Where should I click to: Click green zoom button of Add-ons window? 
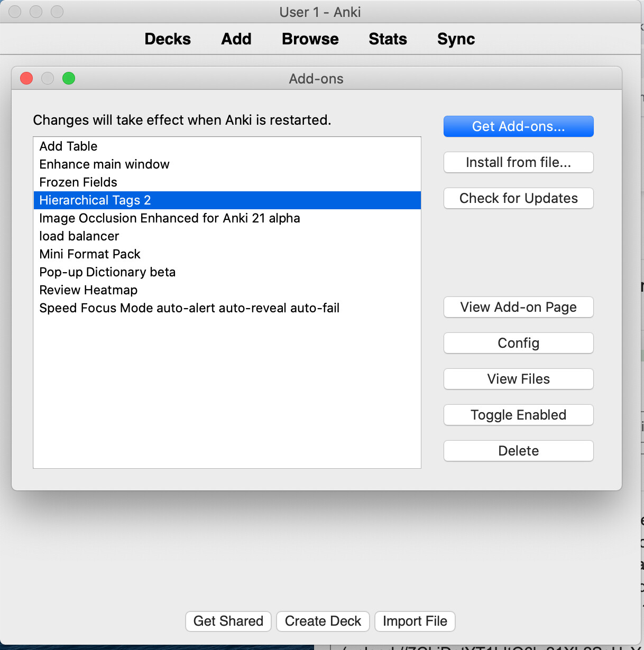coord(69,78)
